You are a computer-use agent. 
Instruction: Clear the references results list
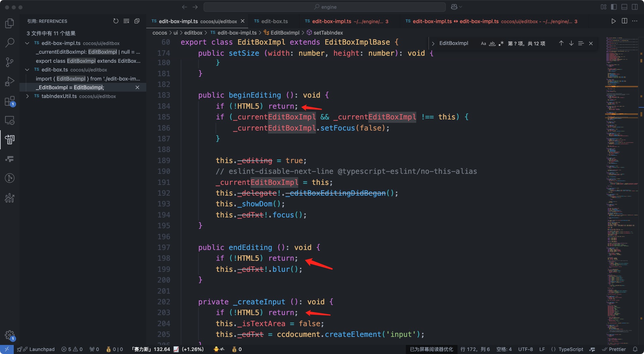[126, 21]
